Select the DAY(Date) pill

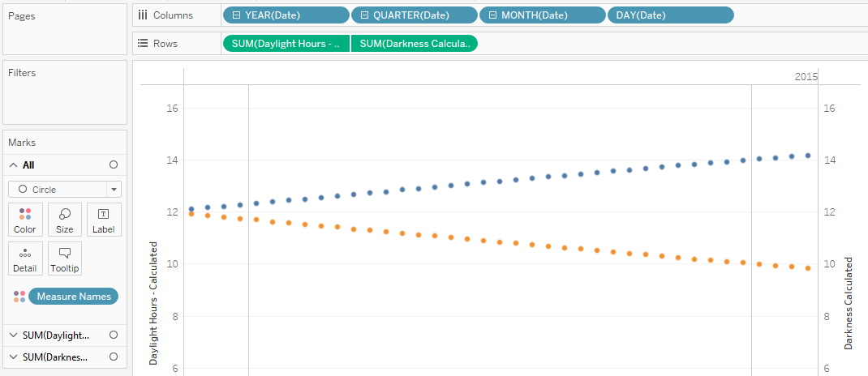click(x=671, y=15)
